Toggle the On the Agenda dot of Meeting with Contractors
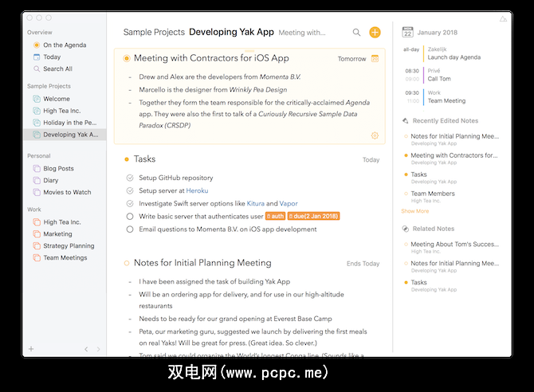Image resolution: width=534 pixels, height=392 pixels. [127, 58]
